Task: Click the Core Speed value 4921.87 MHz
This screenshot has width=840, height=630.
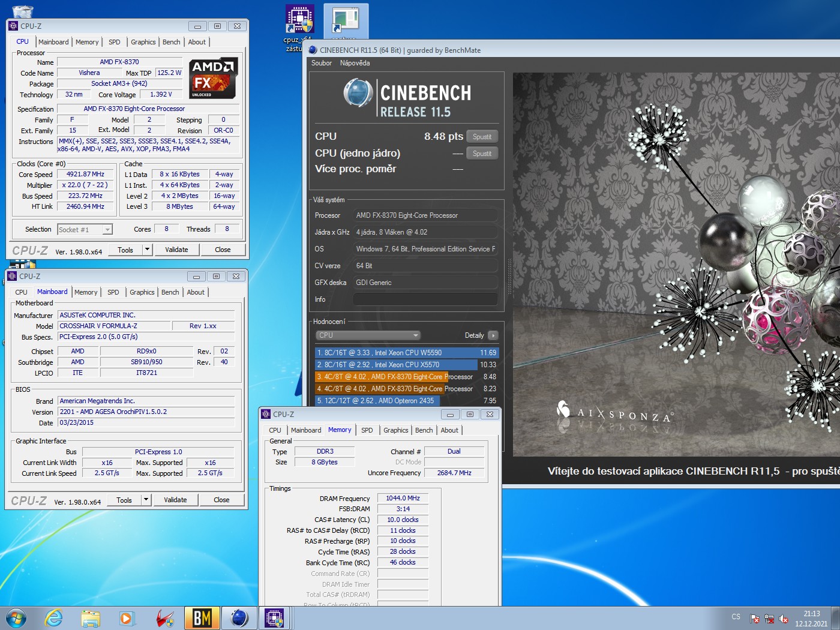Action: pyautogui.click(x=85, y=174)
